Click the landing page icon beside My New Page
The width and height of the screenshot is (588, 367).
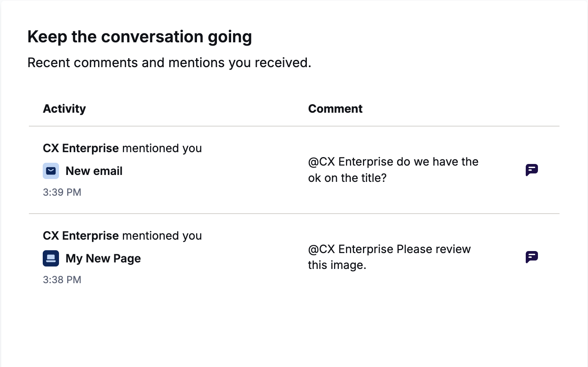[51, 258]
